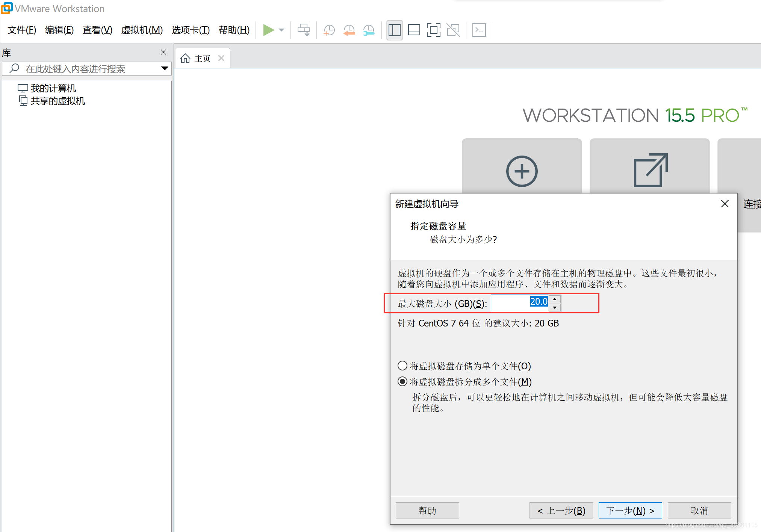Toggle the library sidebar view icon

tap(394, 30)
